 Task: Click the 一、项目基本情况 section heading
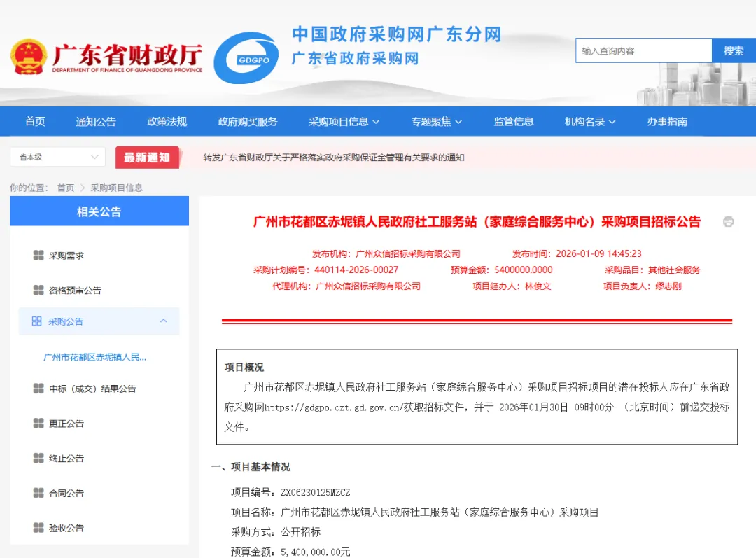coord(251,467)
